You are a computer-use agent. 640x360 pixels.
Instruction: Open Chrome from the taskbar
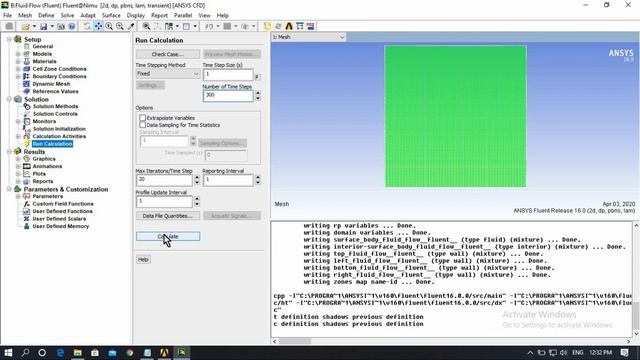130,353
